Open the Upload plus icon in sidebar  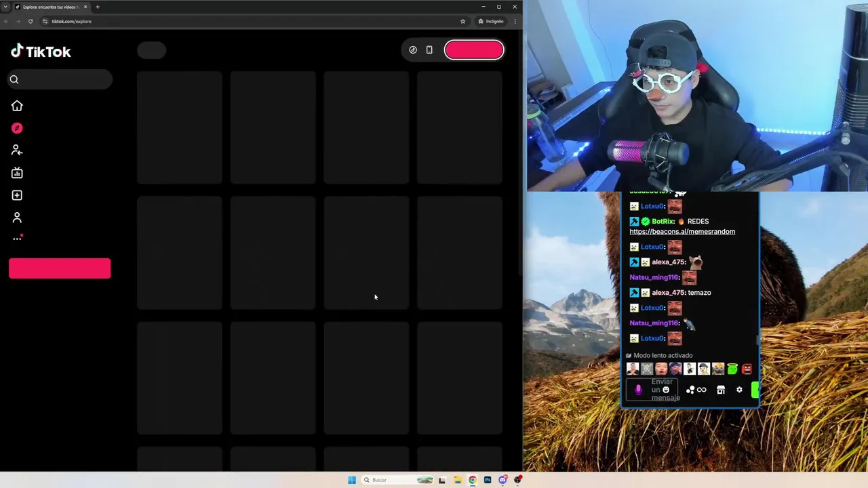[x=17, y=195]
